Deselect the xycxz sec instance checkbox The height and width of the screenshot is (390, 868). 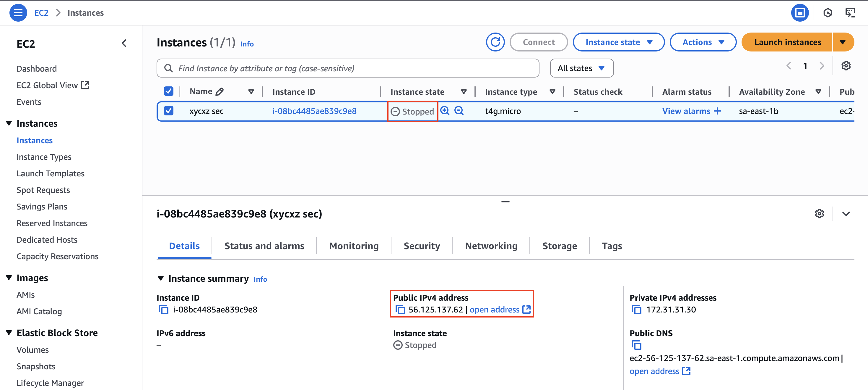pos(168,111)
